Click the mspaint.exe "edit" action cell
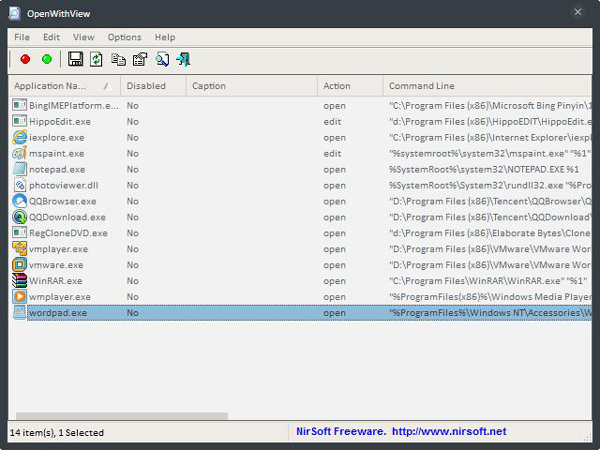This screenshot has height=450, width=600. pos(332,154)
